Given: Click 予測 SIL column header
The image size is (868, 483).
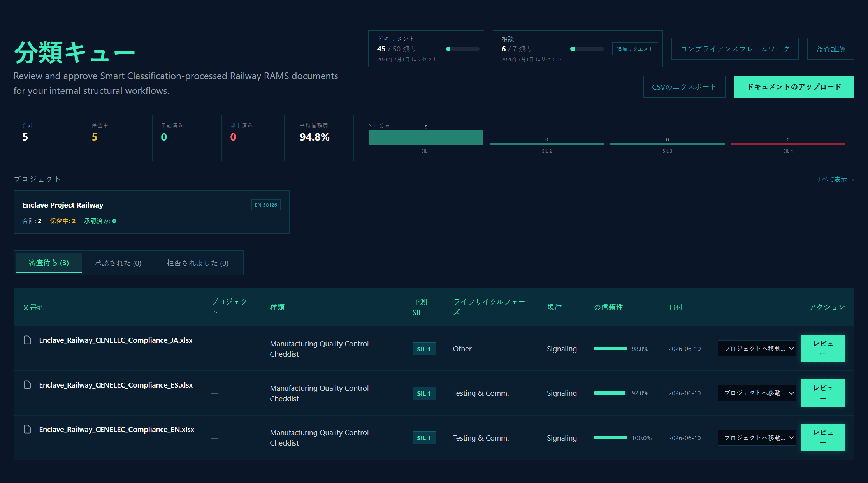Looking at the screenshot, I should coord(420,307).
